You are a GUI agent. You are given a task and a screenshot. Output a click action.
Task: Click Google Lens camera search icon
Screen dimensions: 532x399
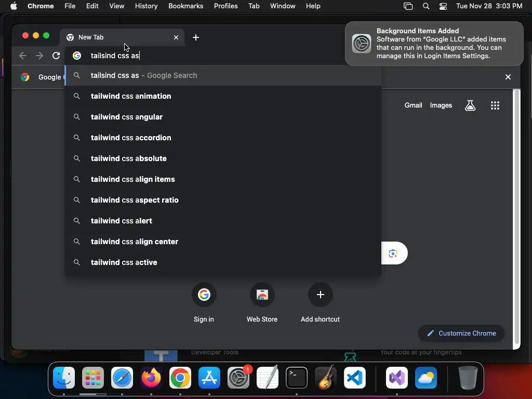(x=393, y=253)
